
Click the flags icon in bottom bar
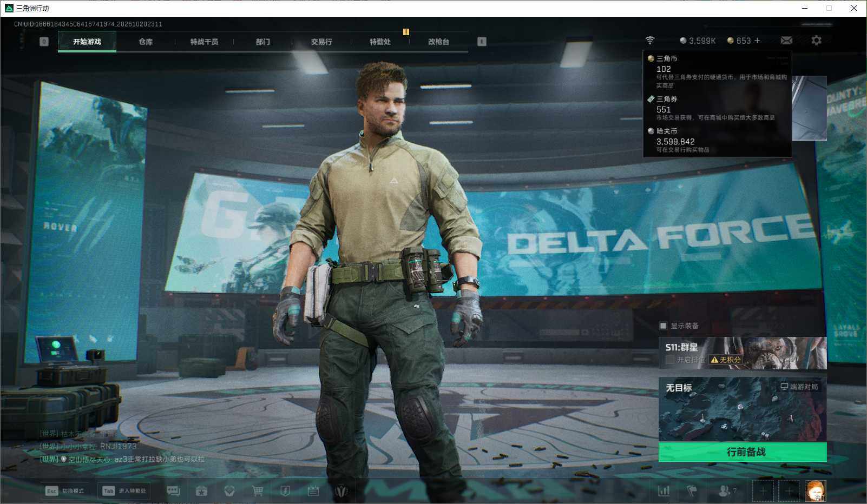692,490
